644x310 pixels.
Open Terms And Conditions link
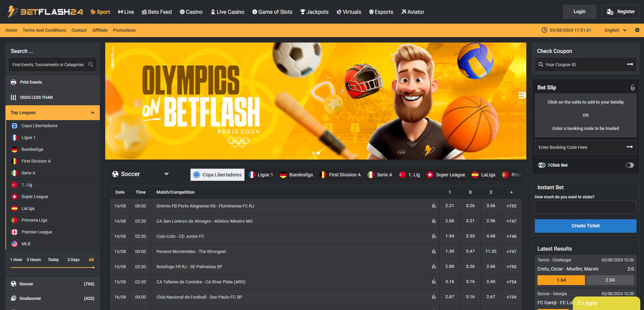(x=44, y=30)
